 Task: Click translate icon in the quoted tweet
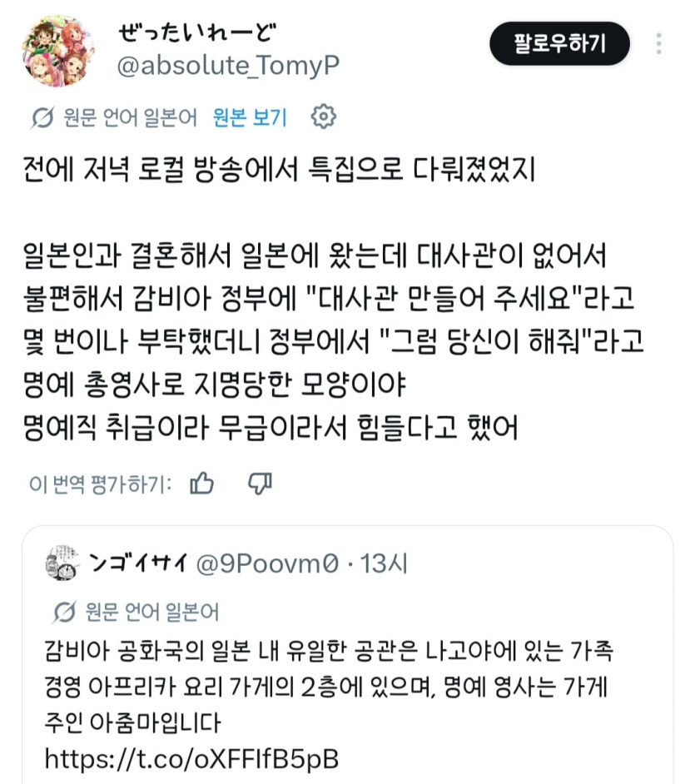tap(64, 613)
